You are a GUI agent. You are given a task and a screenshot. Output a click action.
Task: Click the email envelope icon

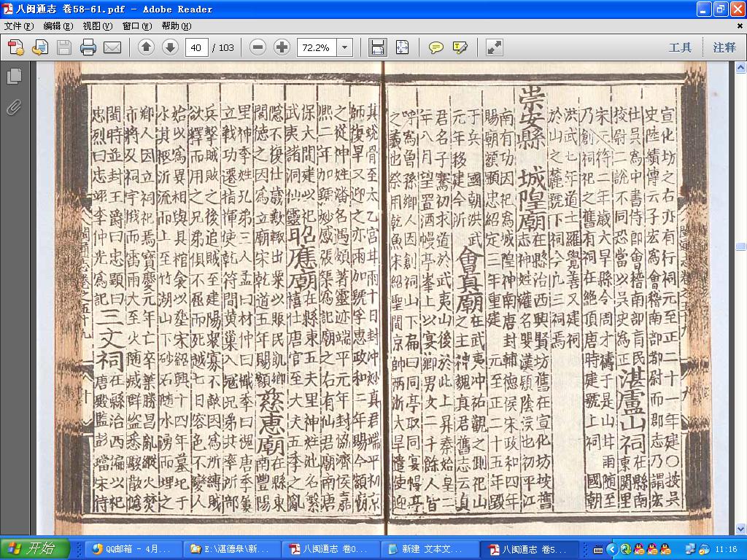tap(112, 47)
